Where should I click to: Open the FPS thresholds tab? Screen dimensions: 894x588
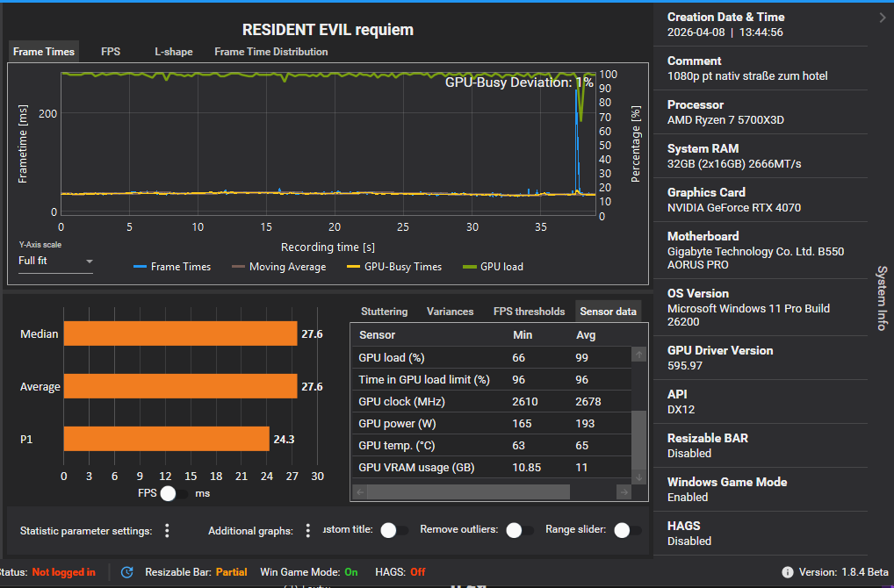coord(529,311)
